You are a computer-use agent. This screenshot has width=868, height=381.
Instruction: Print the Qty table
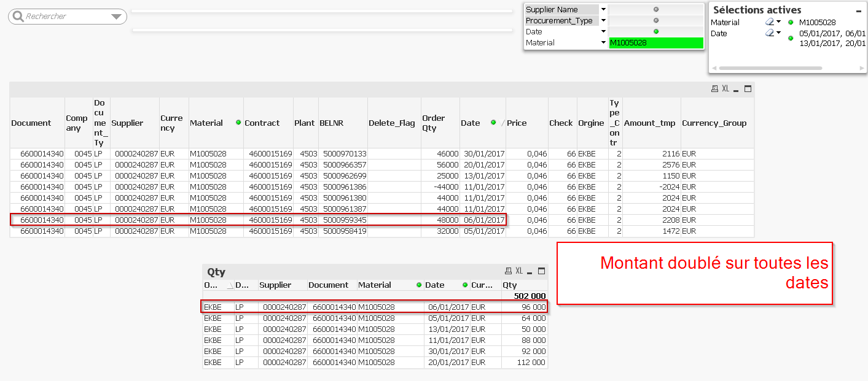(x=508, y=271)
